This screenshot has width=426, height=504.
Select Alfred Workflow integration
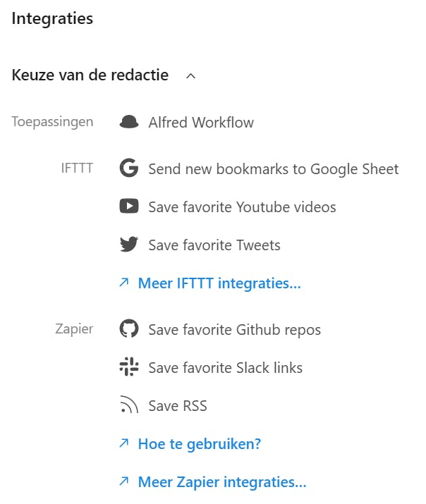[201, 123]
